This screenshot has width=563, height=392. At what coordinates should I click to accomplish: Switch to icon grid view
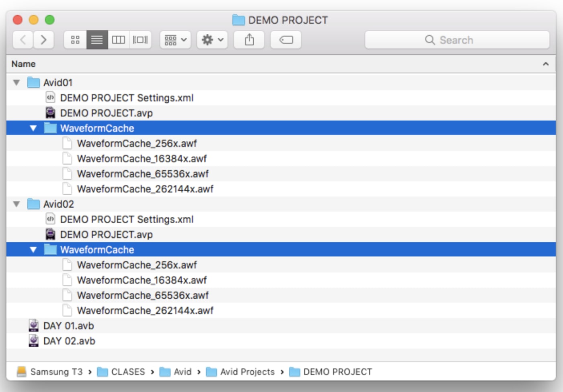(75, 40)
